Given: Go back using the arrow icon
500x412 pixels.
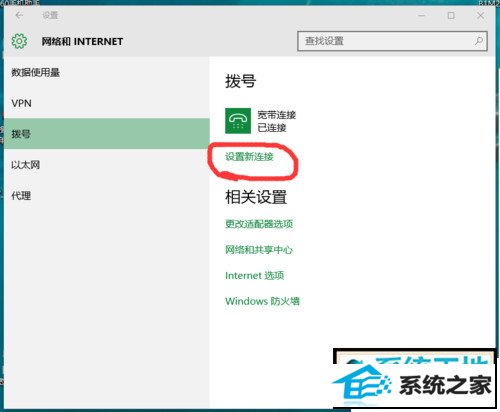Looking at the screenshot, I should (19, 15).
